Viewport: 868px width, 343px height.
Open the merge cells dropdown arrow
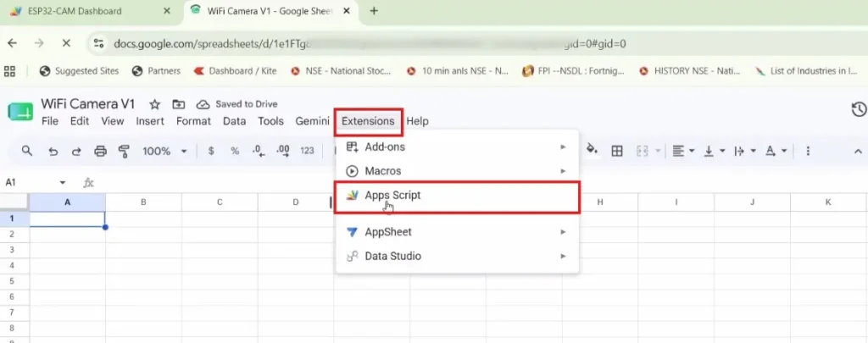click(658, 151)
